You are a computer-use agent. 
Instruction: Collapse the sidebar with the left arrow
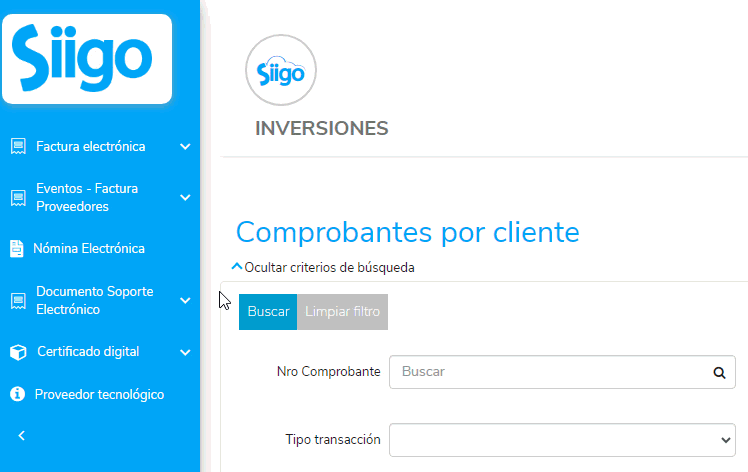[21, 435]
